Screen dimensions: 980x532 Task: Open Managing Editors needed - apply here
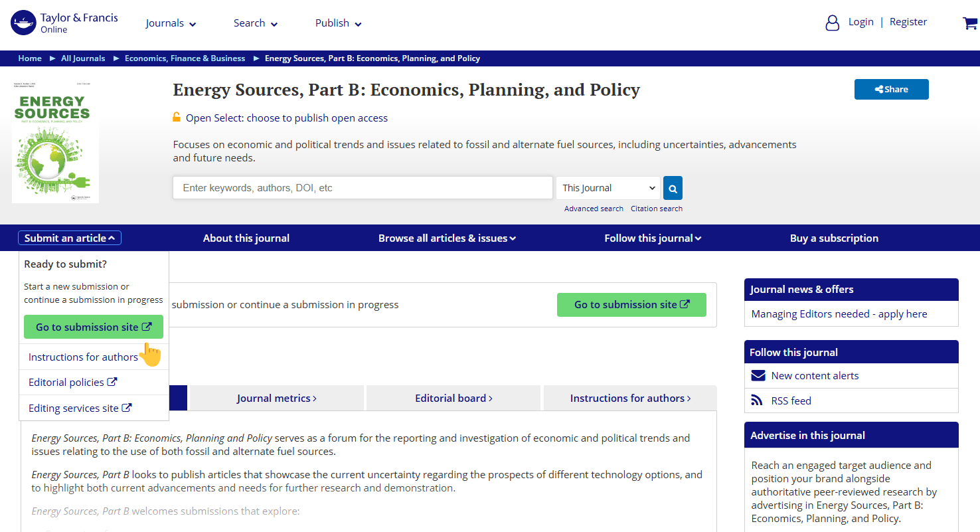click(x=839, y=314)
